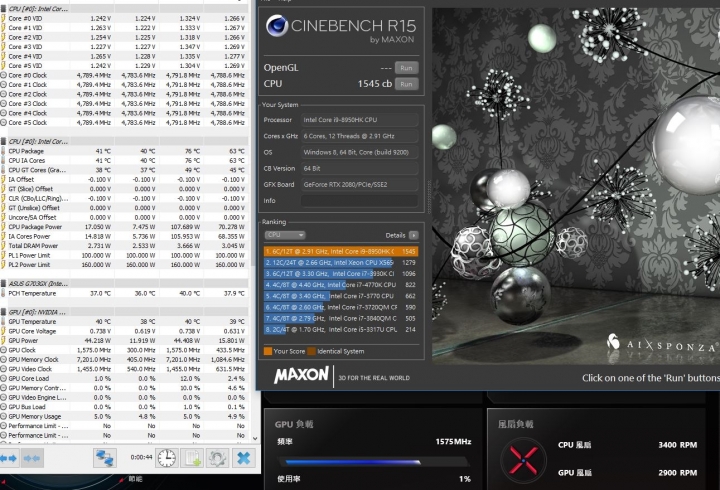
Task: Click the GPU 1575MHz frequency value
Action: 453,442
